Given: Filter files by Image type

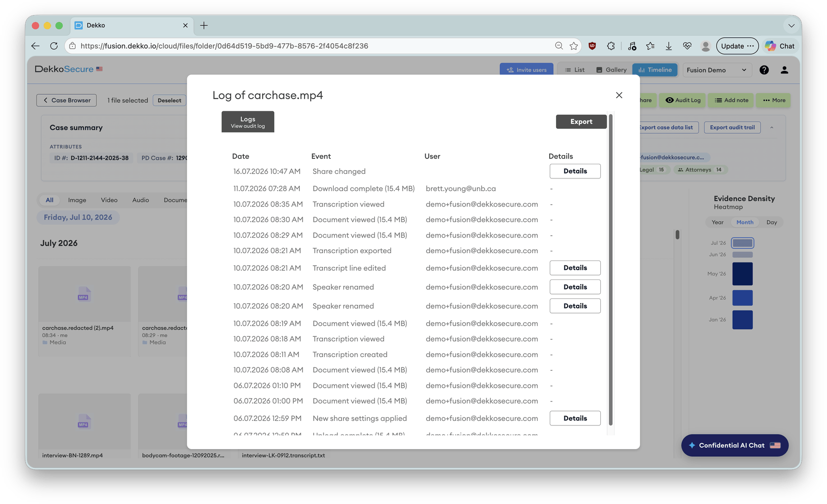Looking at the screenshot, I should click(77, 200).
